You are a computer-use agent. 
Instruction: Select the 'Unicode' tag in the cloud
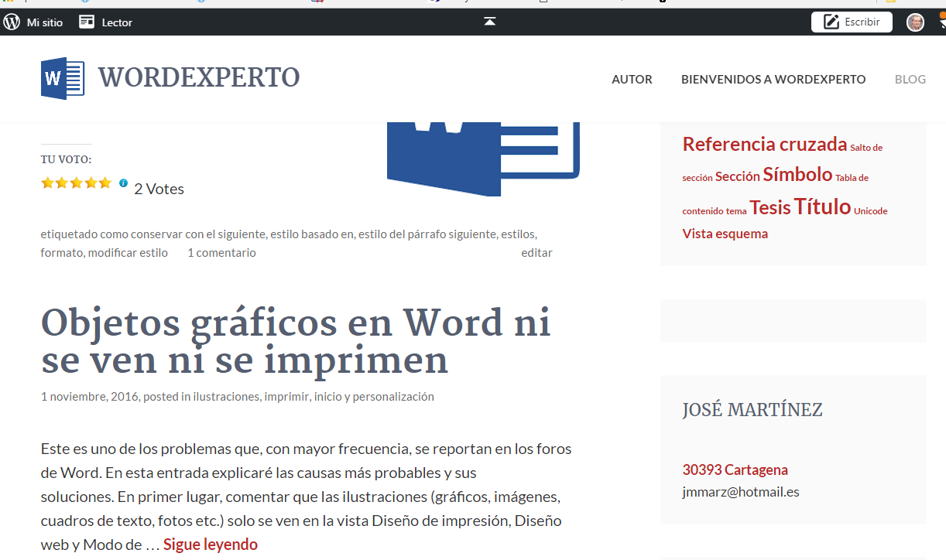871,211
